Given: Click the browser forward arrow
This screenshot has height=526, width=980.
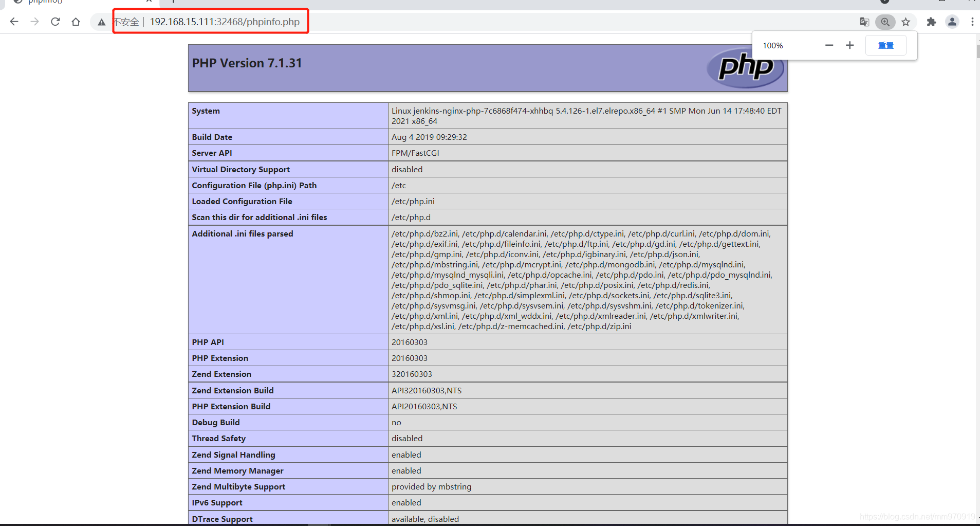Looking at the screenshot, I should pos(34,22).
